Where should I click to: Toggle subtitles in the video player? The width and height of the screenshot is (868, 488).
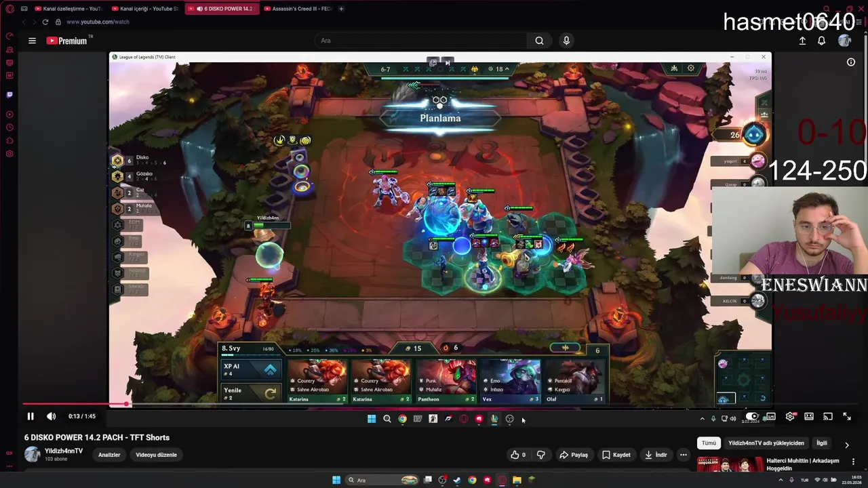[770, 416]
